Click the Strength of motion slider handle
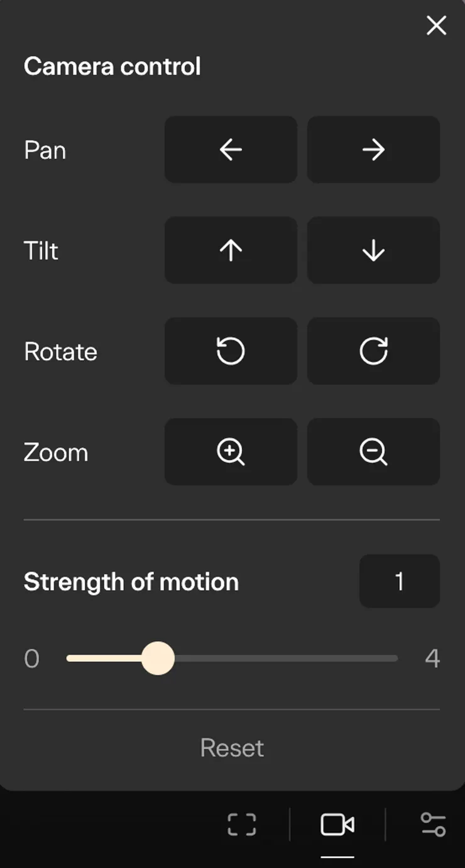Viewport: 465px width, 868px height. 158,658
